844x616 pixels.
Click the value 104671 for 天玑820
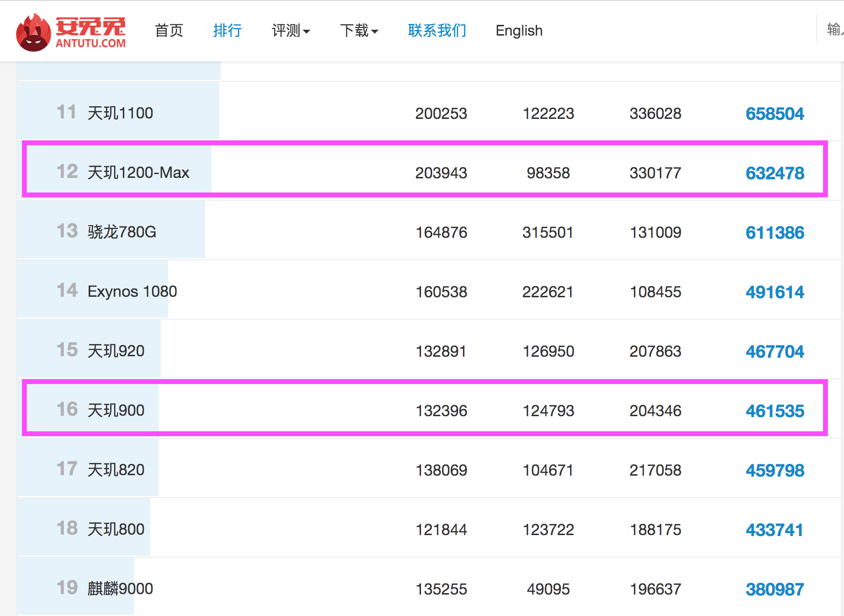tap(548, 470)
